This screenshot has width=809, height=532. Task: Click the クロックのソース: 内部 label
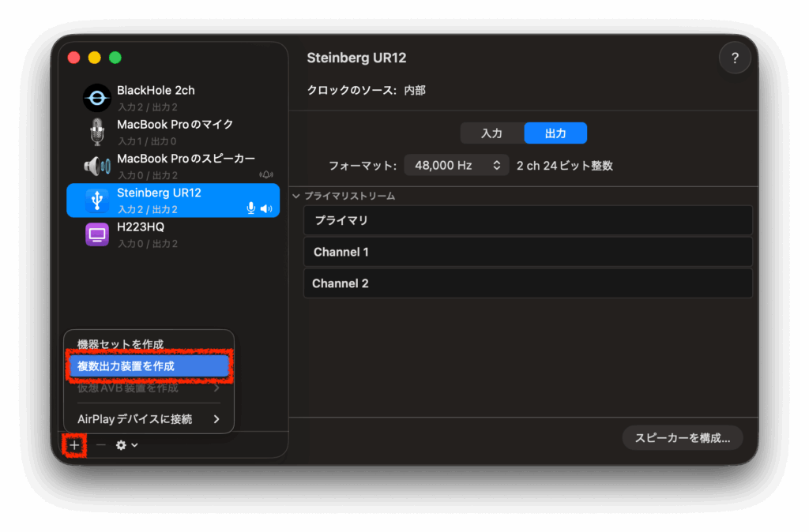click(x=367, y=91)
